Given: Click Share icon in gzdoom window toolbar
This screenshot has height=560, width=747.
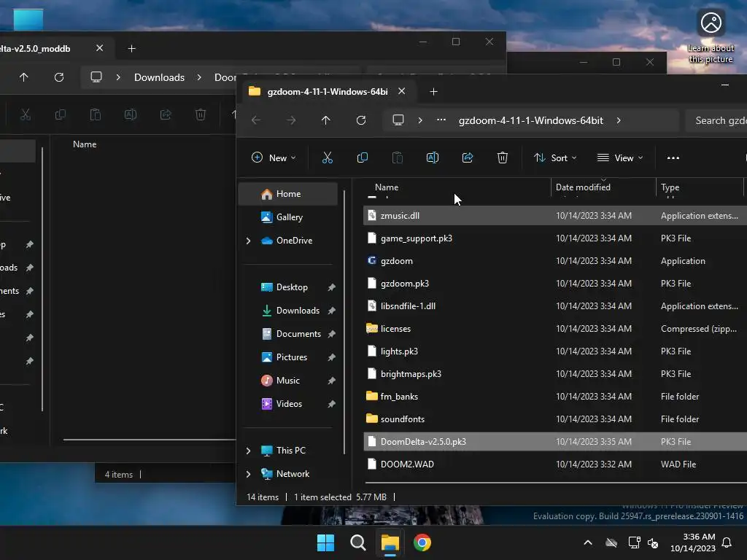Looking at the screenshot, I should click(x=468, y=157).
